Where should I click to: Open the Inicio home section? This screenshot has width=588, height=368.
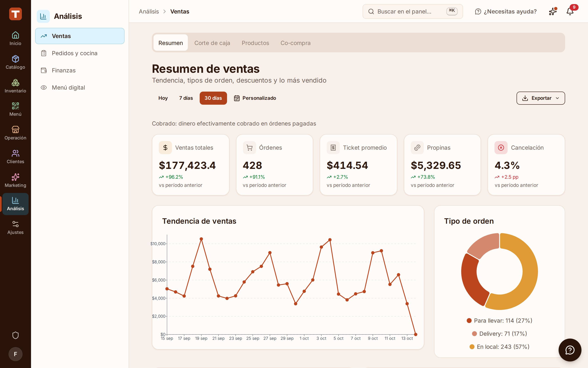15,38
